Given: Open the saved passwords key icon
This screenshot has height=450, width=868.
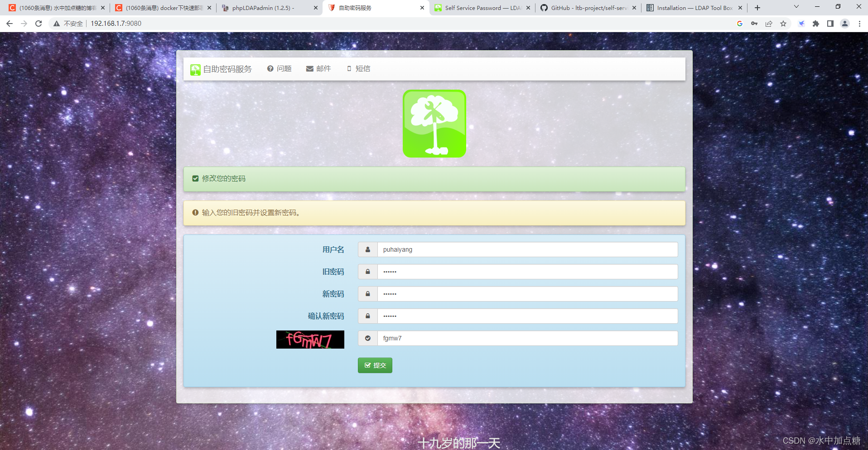Looking at the screenshot, I should 754,24.
